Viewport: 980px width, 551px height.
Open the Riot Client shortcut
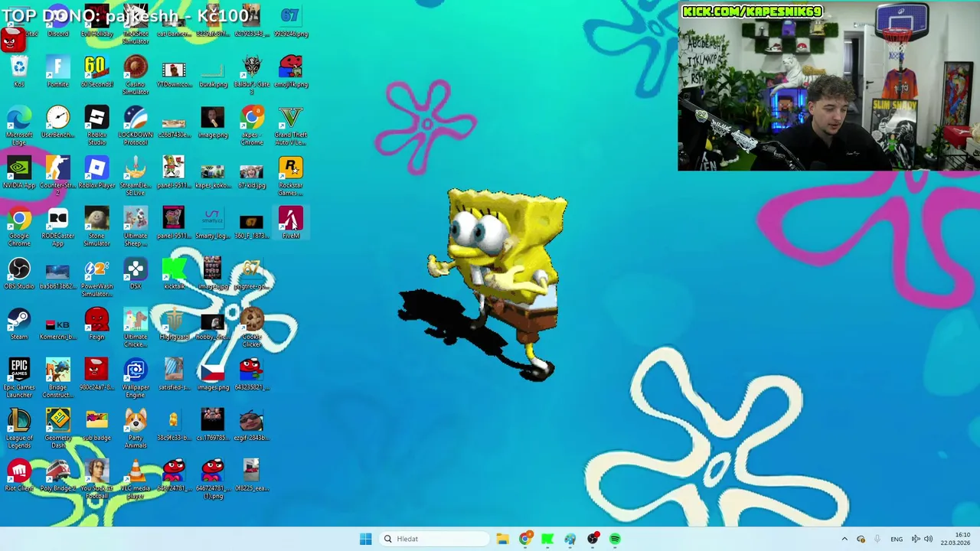point(19,476)
